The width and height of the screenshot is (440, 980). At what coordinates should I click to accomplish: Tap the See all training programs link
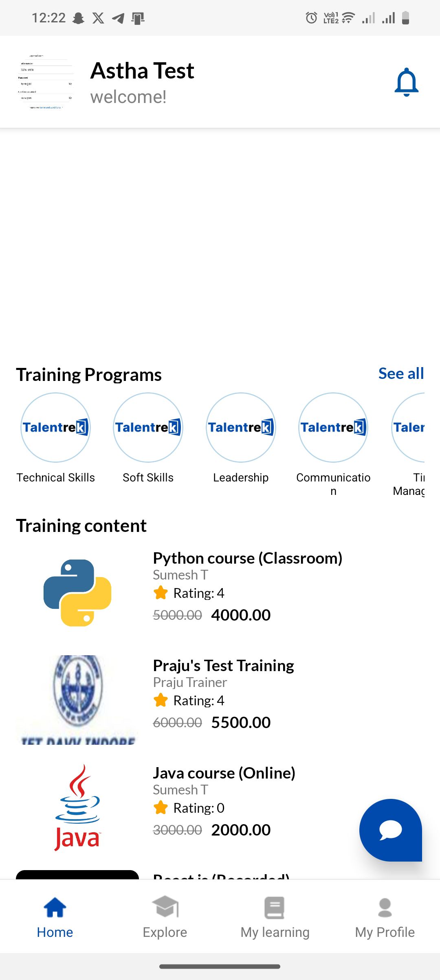coord(400,374)
